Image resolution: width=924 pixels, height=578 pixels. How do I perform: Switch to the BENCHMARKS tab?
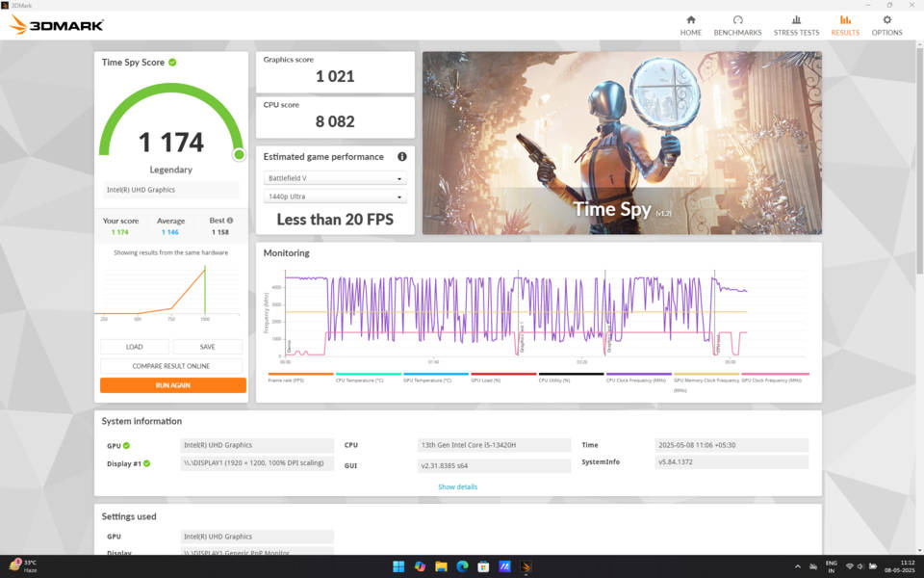pyautogui.click(x=737, y=26)
